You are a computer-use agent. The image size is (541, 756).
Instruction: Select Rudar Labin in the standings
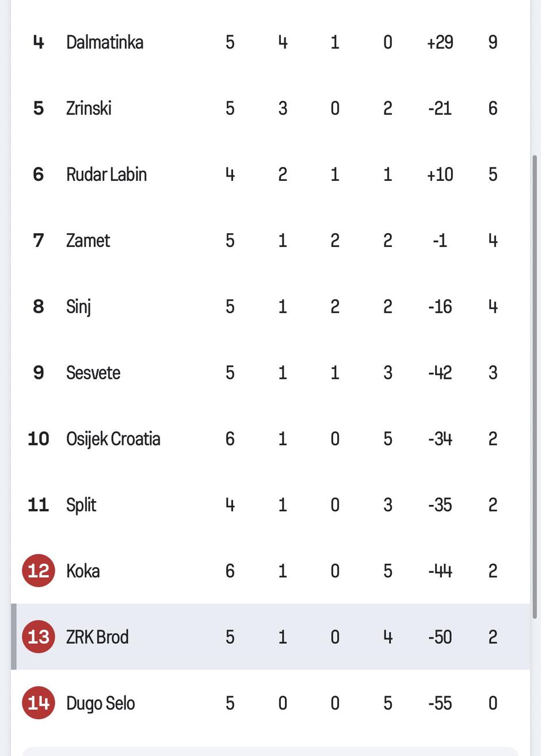click(106, 174)
